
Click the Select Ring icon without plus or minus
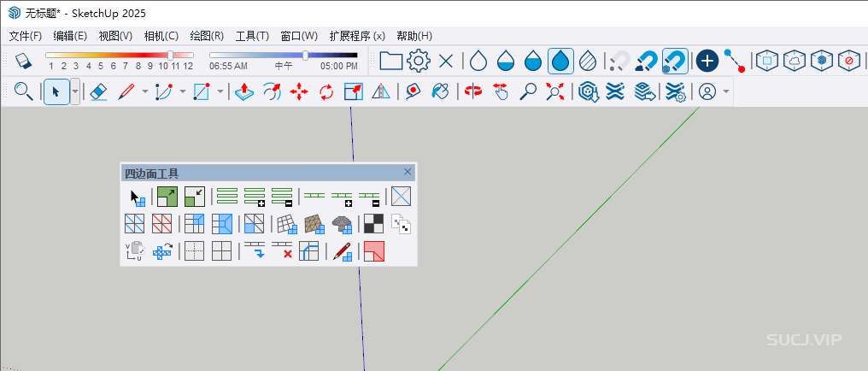click(x=227, y=197)
